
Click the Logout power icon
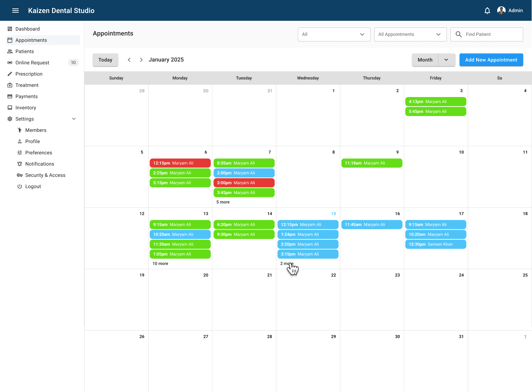point(20,186)
